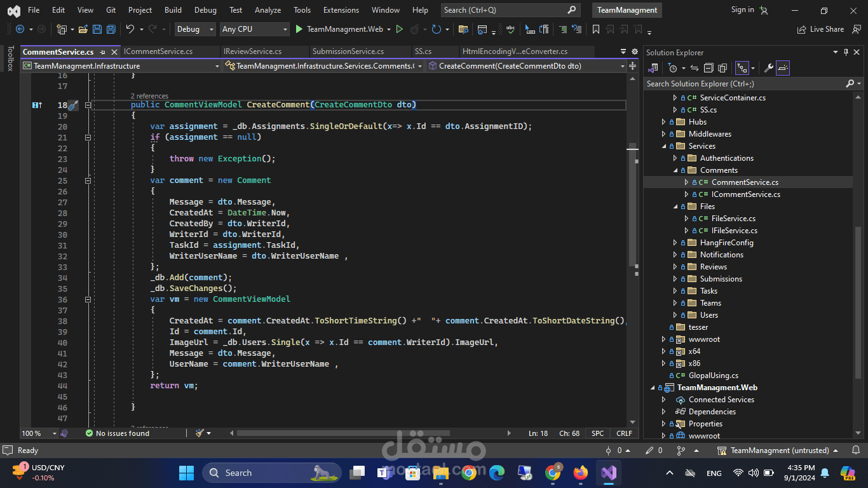Toggle pin on CommentService.cs tab
The height and width of the screenshot is (488, 868).
103,52
